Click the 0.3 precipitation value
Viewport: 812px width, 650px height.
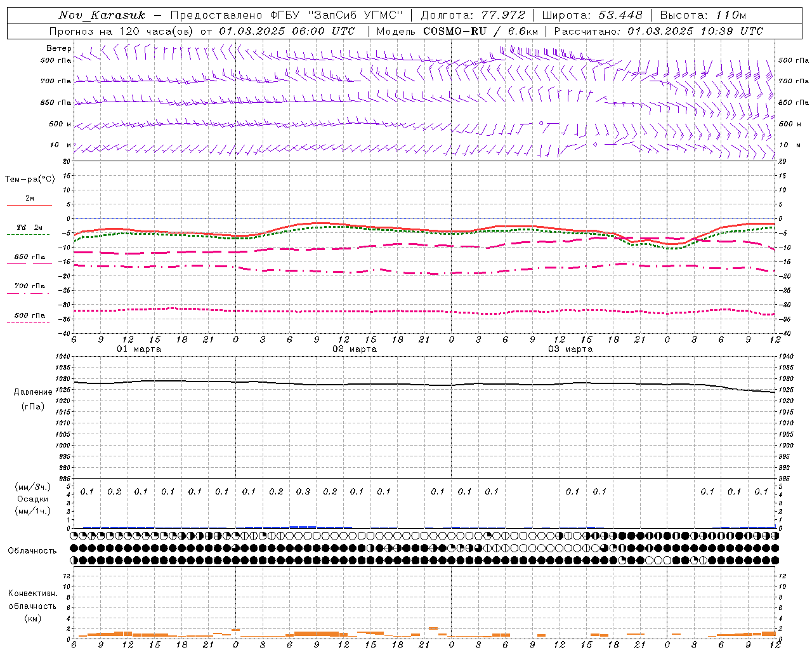[303, 491]
